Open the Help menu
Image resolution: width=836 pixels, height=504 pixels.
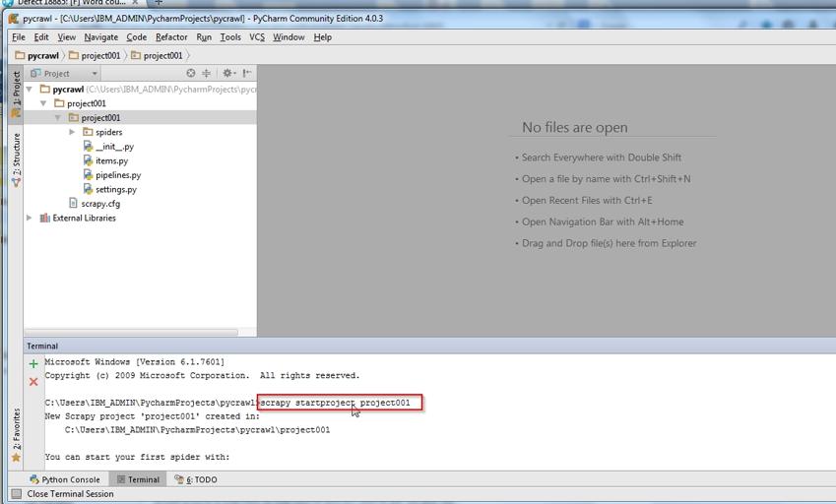323,37
